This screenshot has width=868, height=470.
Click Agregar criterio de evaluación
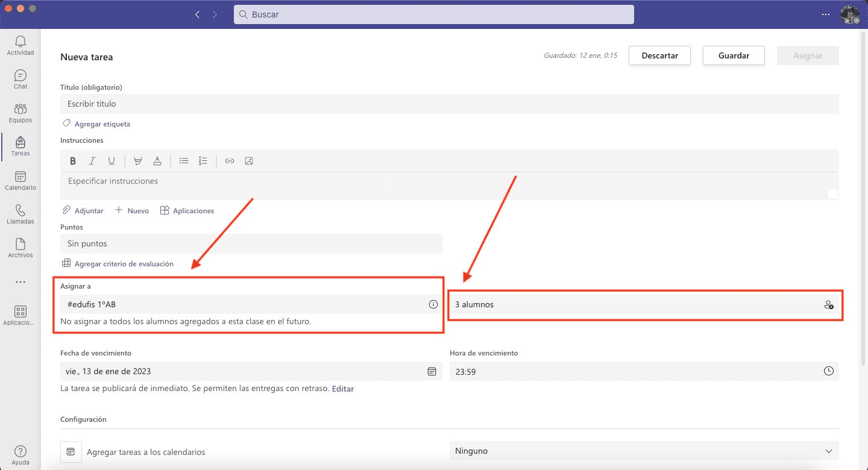(124, 263)
